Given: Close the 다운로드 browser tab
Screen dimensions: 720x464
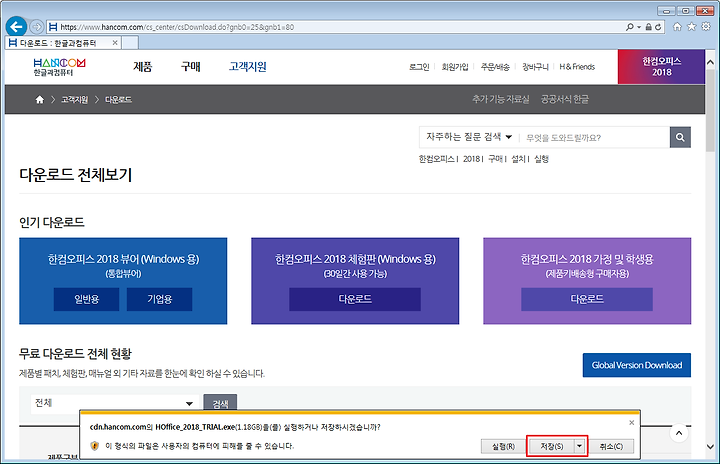Looking at the screenshot, I should click(x=115, y=43).
